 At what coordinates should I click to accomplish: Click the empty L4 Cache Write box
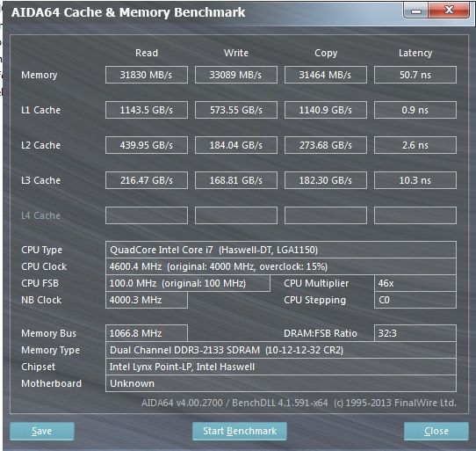click(x=236, y=215)
